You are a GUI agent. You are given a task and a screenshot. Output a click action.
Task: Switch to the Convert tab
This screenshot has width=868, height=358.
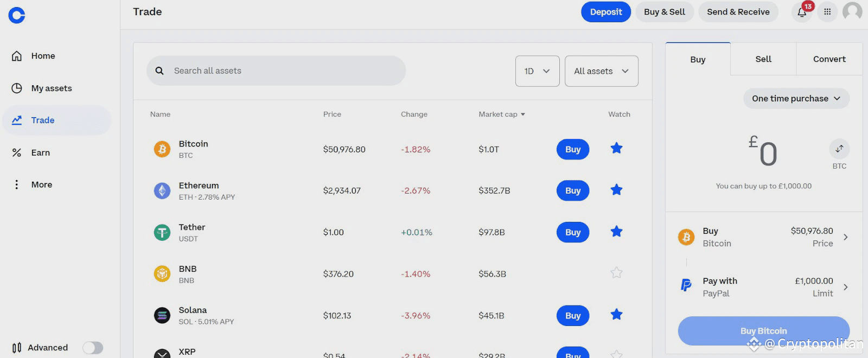[829, 59]
